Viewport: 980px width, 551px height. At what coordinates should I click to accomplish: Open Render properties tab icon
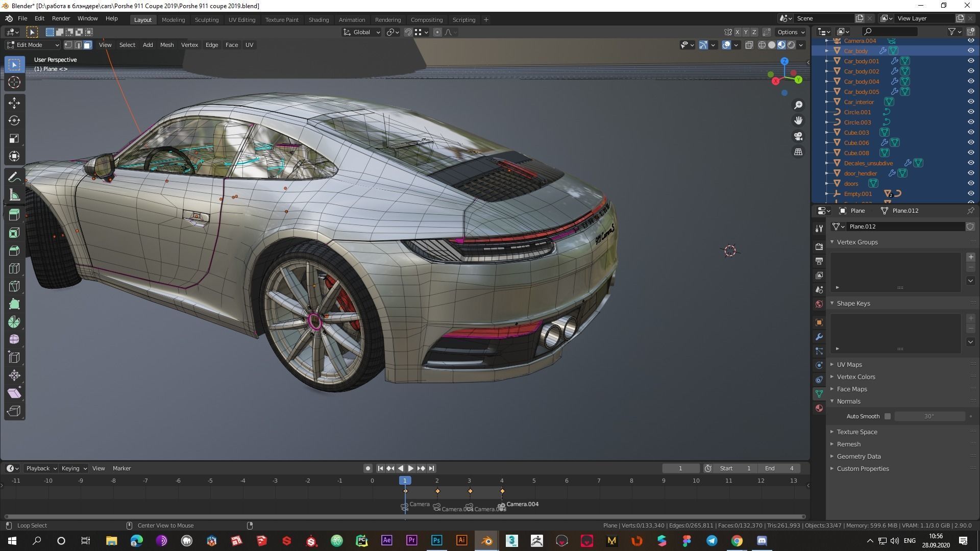[x=819, y=246]
